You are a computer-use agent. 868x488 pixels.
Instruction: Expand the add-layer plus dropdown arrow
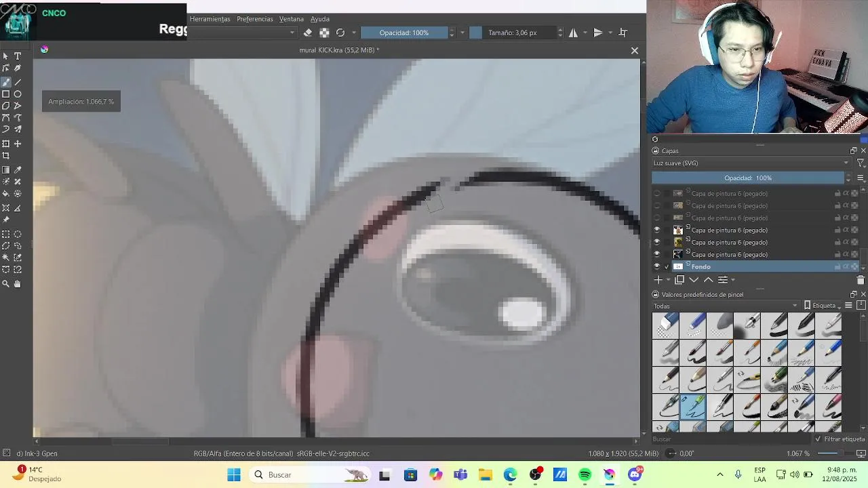[668, 280]
